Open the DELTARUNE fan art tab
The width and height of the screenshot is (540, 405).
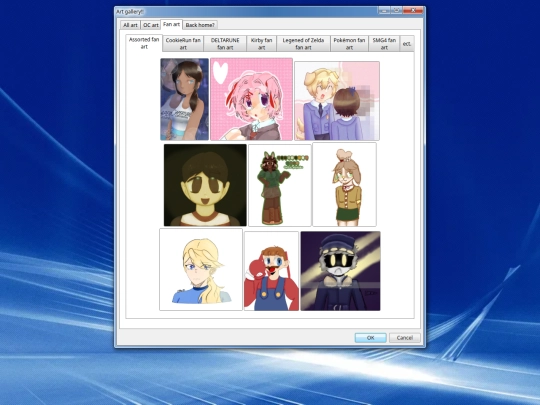[225, 44]
